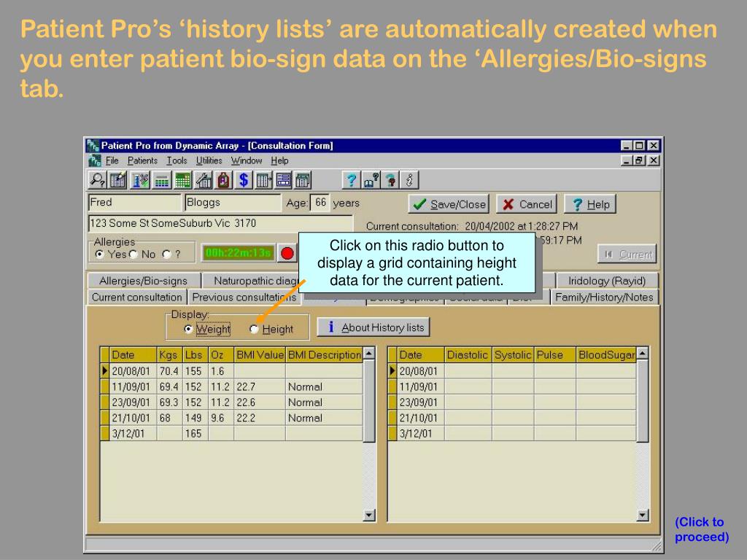
Task: Click the table with arrow export icon
Action: click(263, 180)
